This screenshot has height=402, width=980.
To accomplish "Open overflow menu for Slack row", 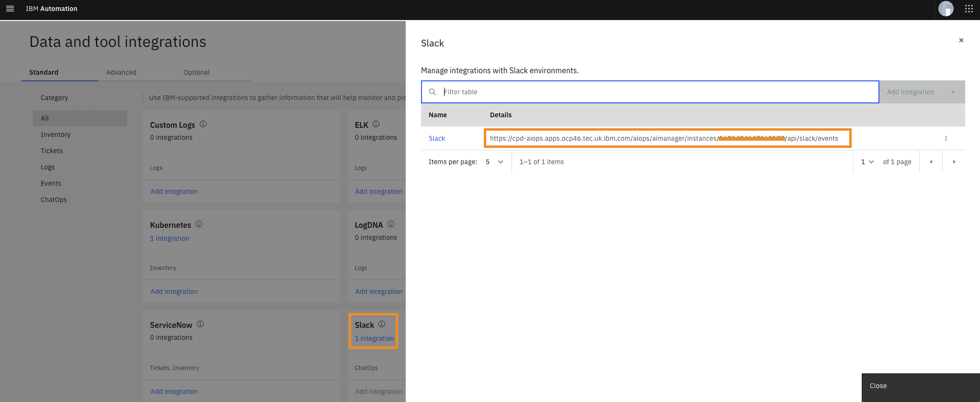I will click(946, 138).
